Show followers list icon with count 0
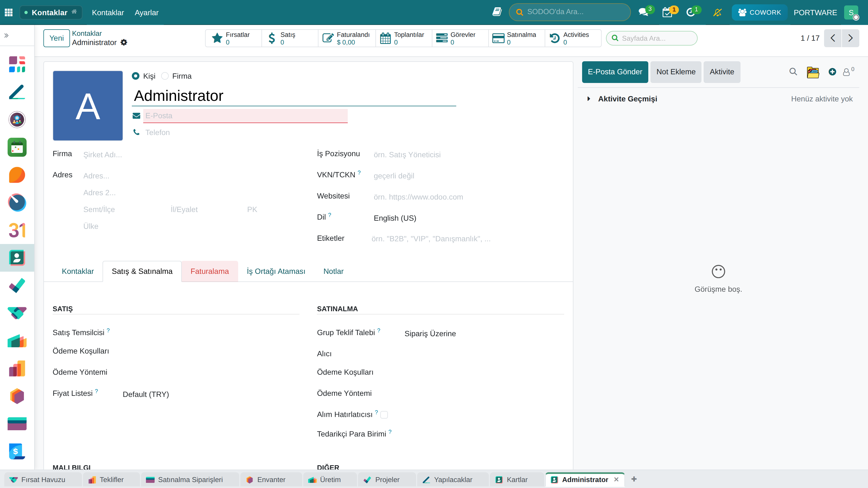This screenshot has width=868, height=488. click(848, 71)
